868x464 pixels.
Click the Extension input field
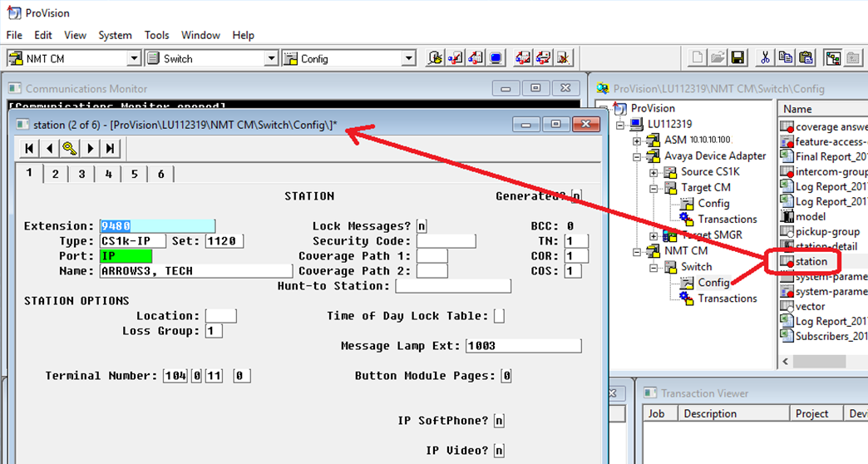[157, 226]
